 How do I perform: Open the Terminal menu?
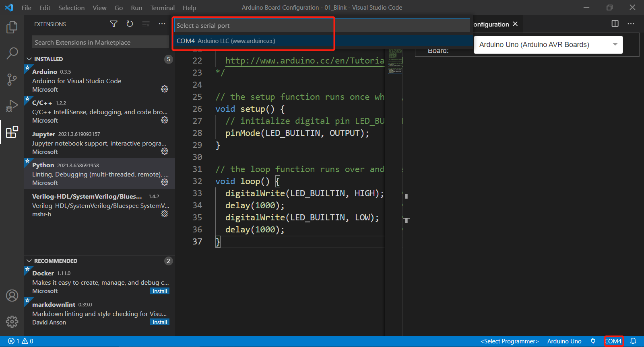tap(163, 8)
